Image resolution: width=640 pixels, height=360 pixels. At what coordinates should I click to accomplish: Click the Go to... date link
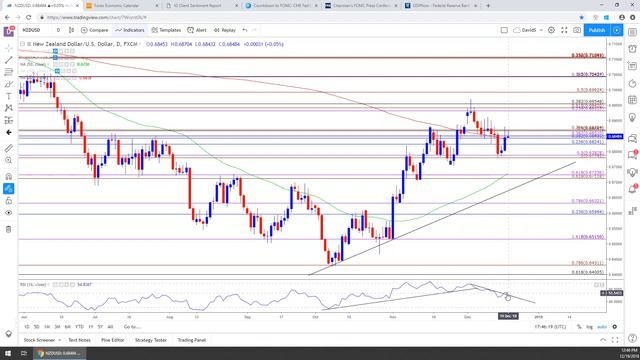[x=132, y=327]
